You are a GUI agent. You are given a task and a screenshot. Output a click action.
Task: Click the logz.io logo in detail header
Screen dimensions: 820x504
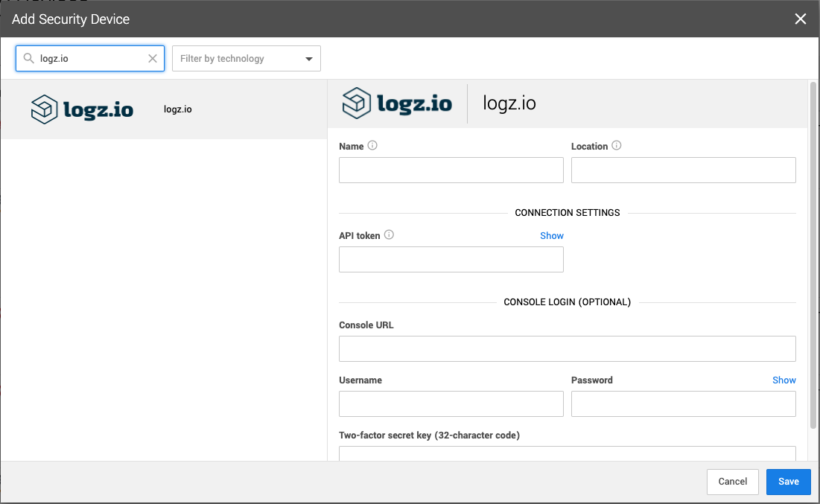coord(397,103)
